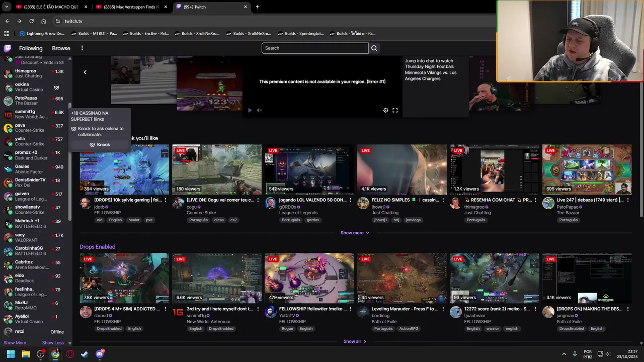
Task: Open the Following tab
Action: point(31,48)
